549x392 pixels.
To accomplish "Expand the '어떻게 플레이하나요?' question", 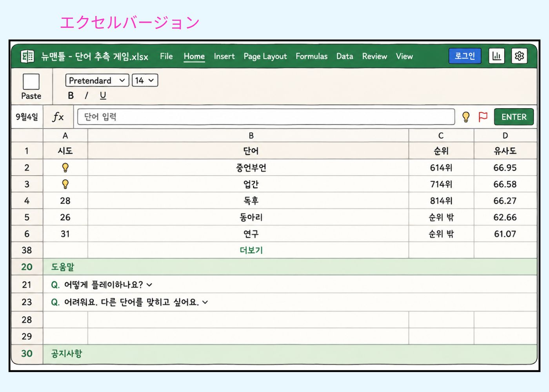I will (102, 285).
